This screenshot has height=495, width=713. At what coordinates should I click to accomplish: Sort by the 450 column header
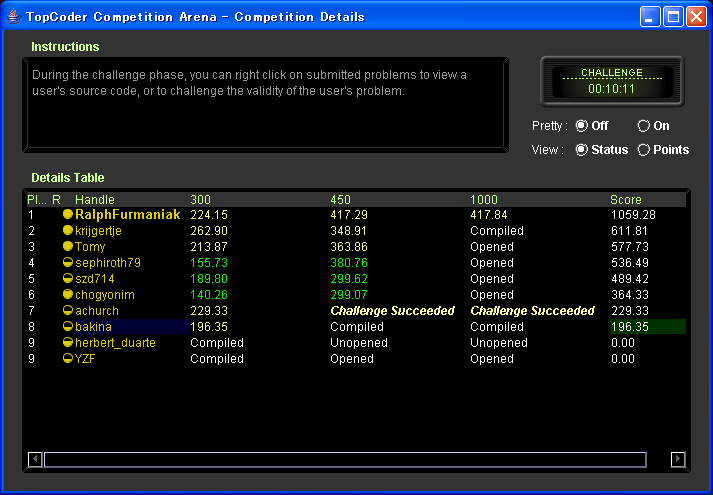(341, 200)
